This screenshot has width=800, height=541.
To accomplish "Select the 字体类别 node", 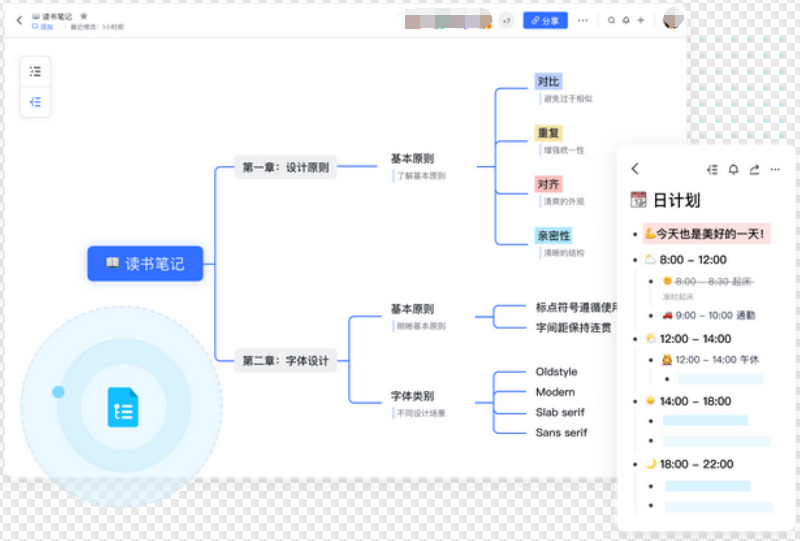I will [x=412, y=396].
